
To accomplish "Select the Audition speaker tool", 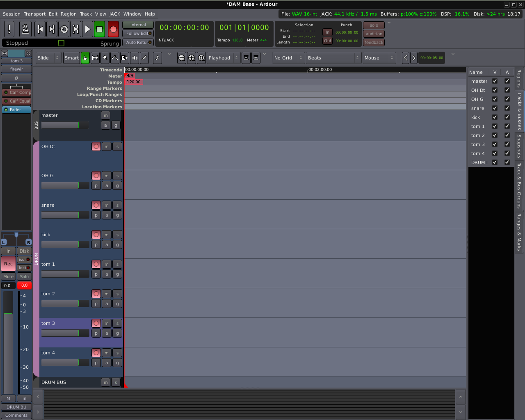I will coord(135,58).
